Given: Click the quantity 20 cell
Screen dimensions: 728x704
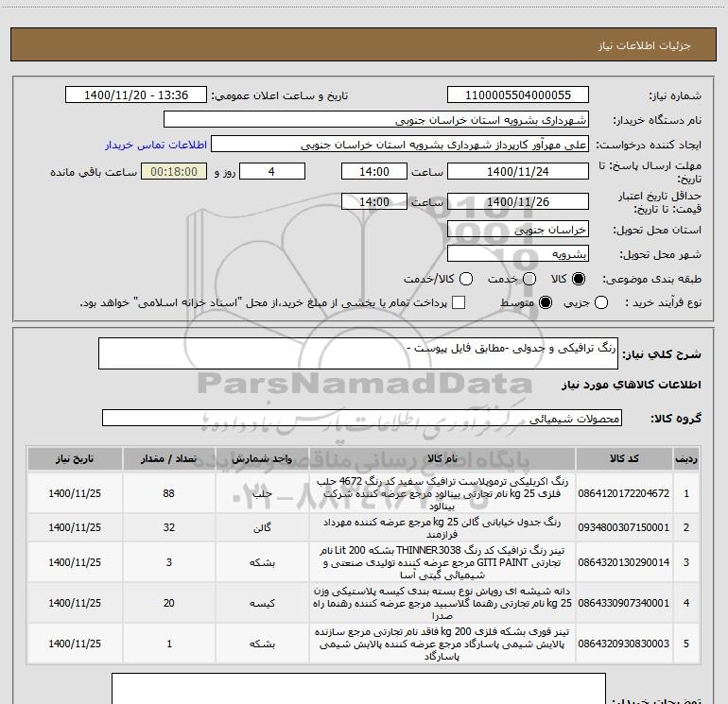Looking at the screenshot, I should point(169,603).
